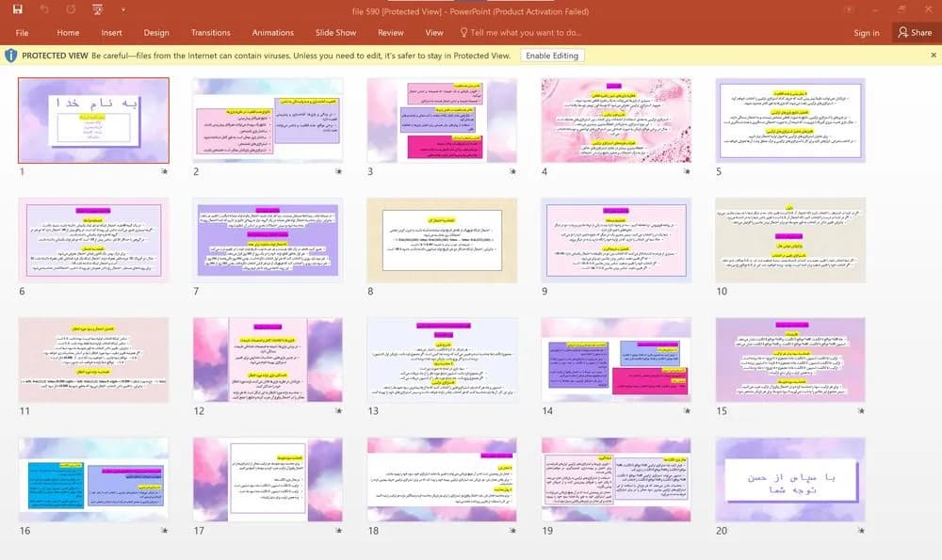This screenshot has height=560, width=942.
Task: Open the File tab
Action: [23, 33]
